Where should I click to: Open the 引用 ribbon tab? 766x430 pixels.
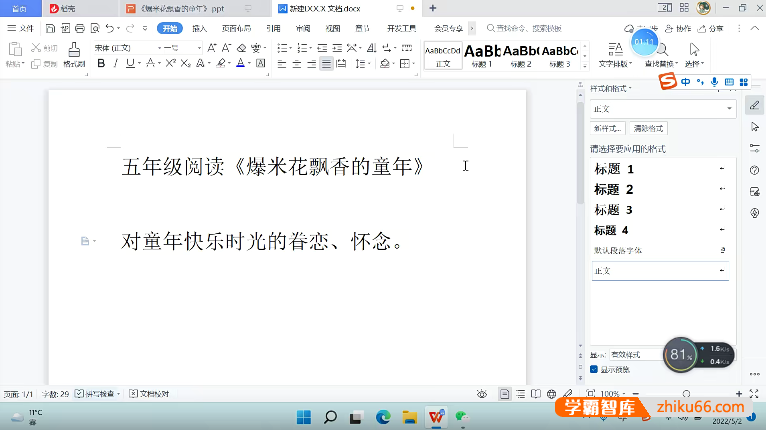click(x=274, y=28)
